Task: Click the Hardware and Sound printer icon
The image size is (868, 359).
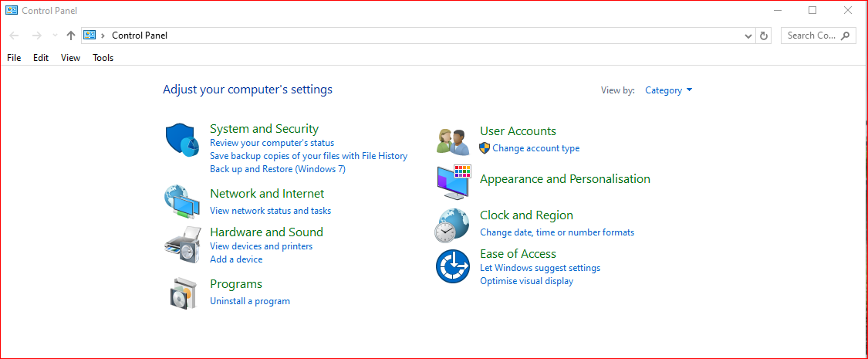Action: [182, 244]
